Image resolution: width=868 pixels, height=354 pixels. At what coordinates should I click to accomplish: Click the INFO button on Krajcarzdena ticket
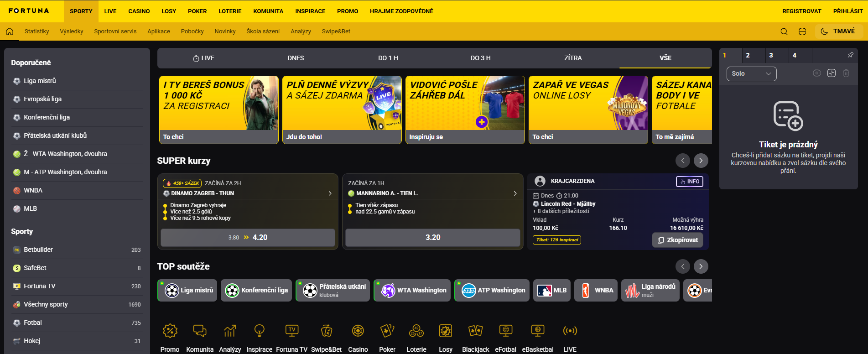click(x=690, y=182)
